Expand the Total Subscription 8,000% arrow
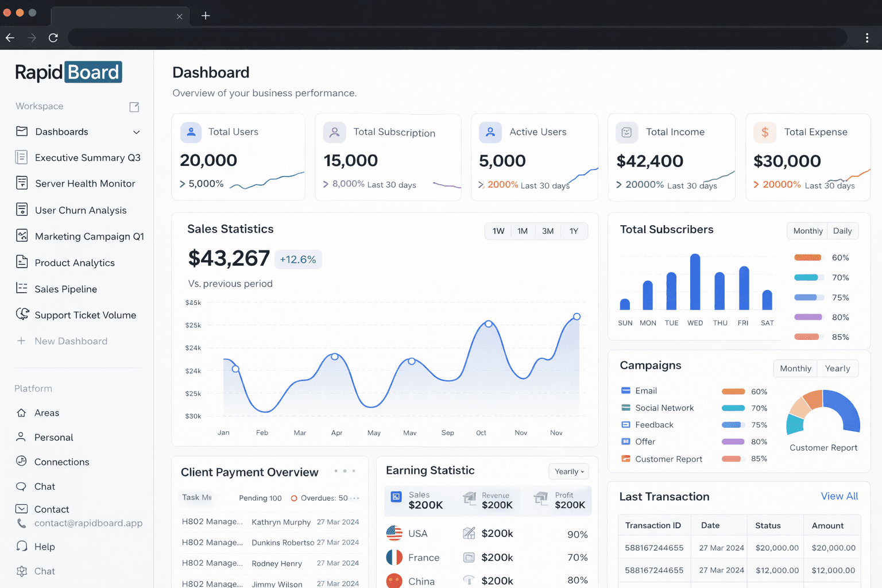Viewport: 882px width, 588px height. pyautogui.click(x=326, y=184)
